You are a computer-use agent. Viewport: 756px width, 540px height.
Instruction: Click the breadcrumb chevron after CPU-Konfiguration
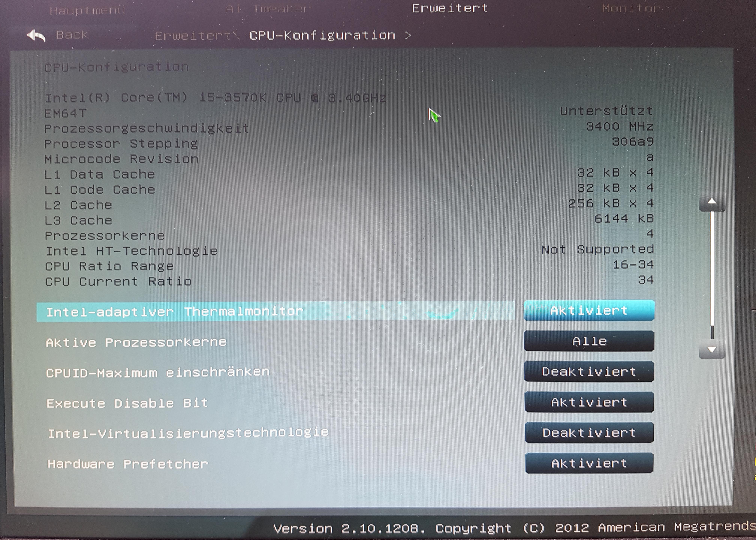(408, 35)
